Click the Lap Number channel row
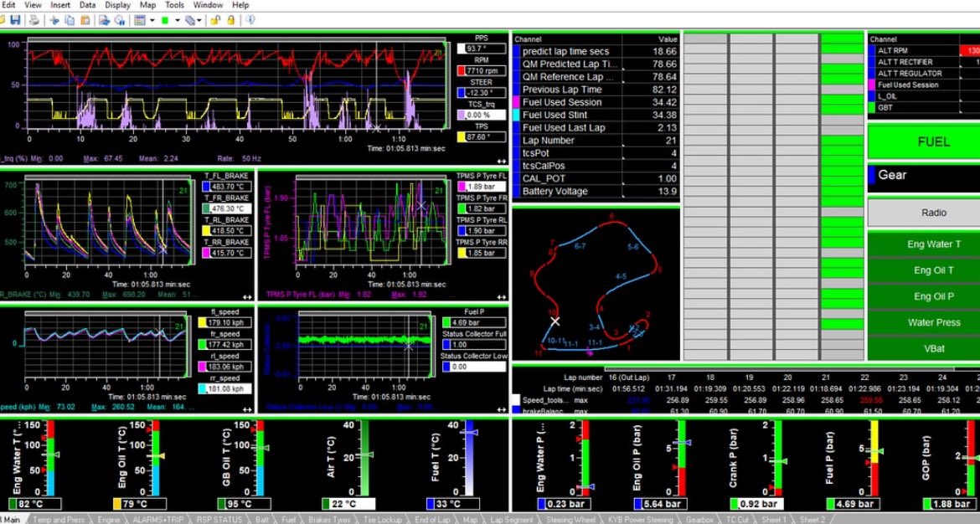 coord(596,141)
